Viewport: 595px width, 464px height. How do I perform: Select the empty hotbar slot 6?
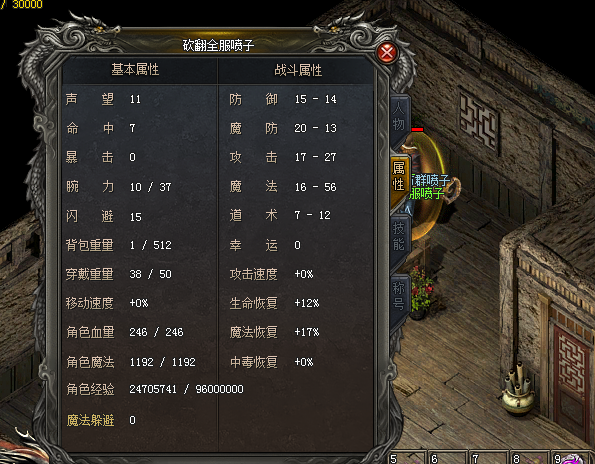pyautogui.click(x=447, y=458)
